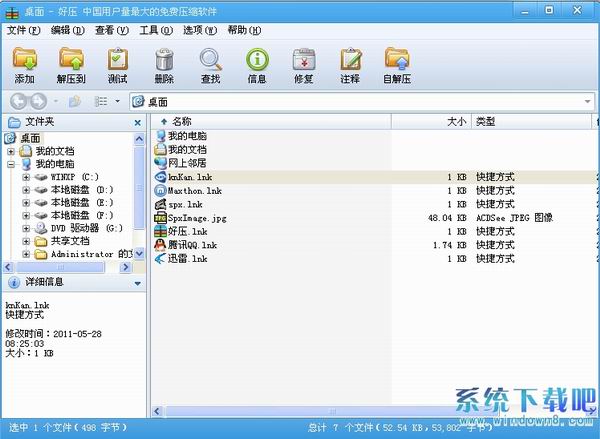Sort by the 名称 column header
Image resolution: width=600 pixels, height=439 pixels.
click(272, 122)
